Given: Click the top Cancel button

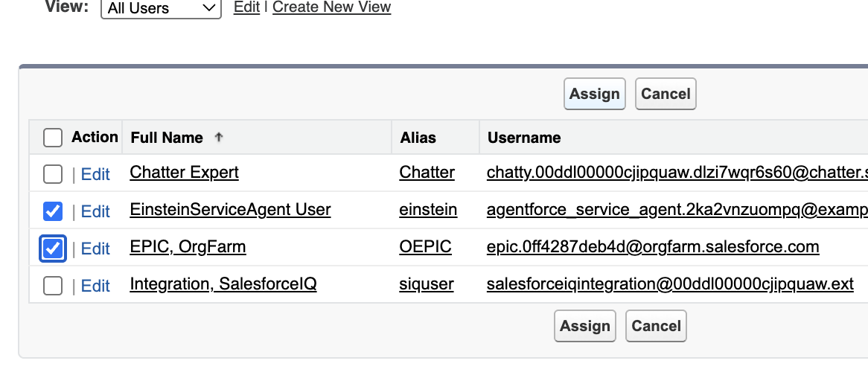Looking at the screenshot, I should click(x=666, y=94).
